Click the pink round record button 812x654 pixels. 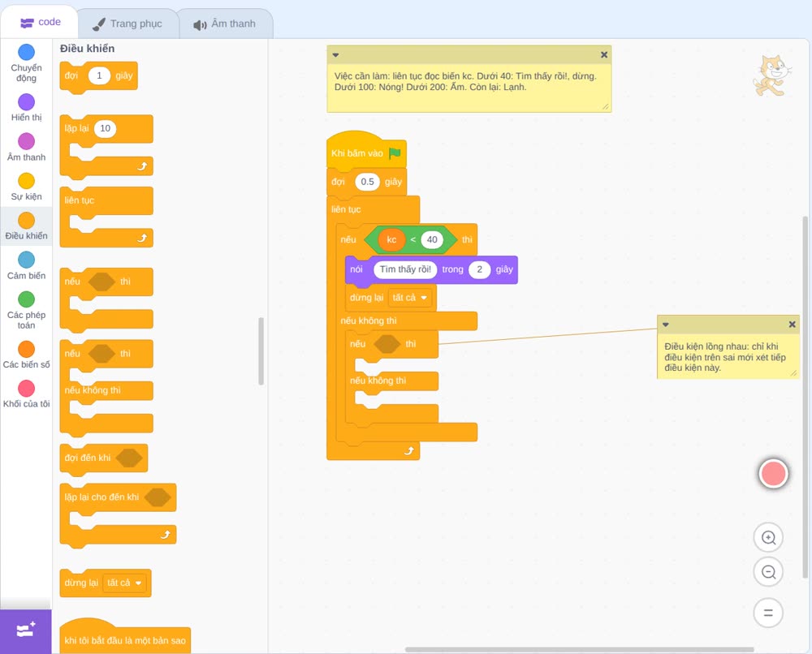(x=773, y=473)
